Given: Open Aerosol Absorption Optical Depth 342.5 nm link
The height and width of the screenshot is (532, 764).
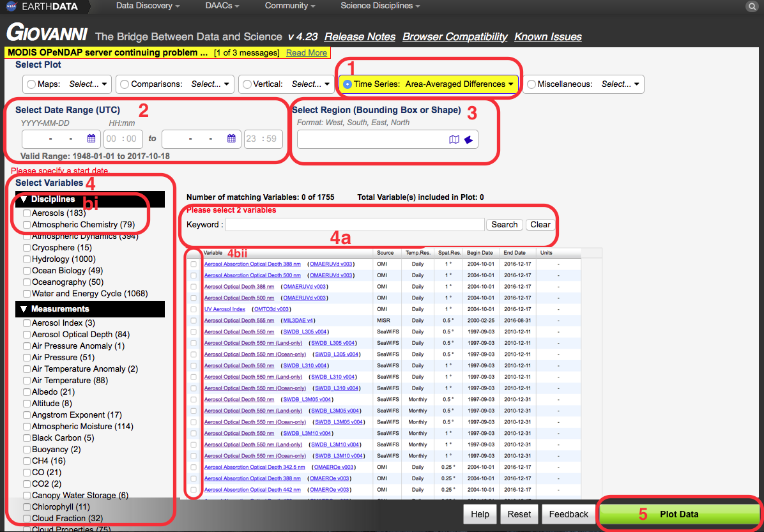Looking at the screenshot, I should (x=254, y=467).
